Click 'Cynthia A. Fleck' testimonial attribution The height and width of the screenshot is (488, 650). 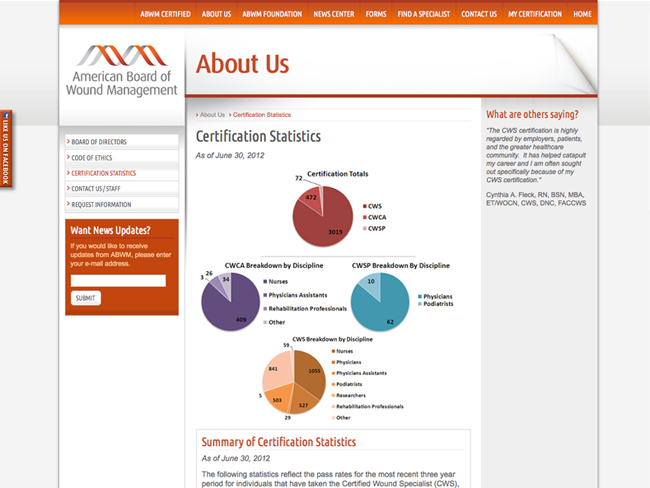[536, 199]
